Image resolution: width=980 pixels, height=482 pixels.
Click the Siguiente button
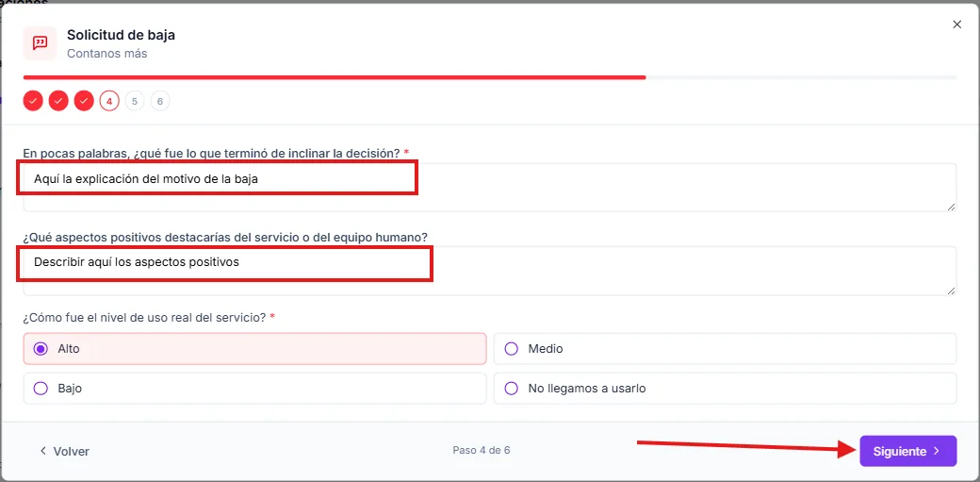point(908,451)
